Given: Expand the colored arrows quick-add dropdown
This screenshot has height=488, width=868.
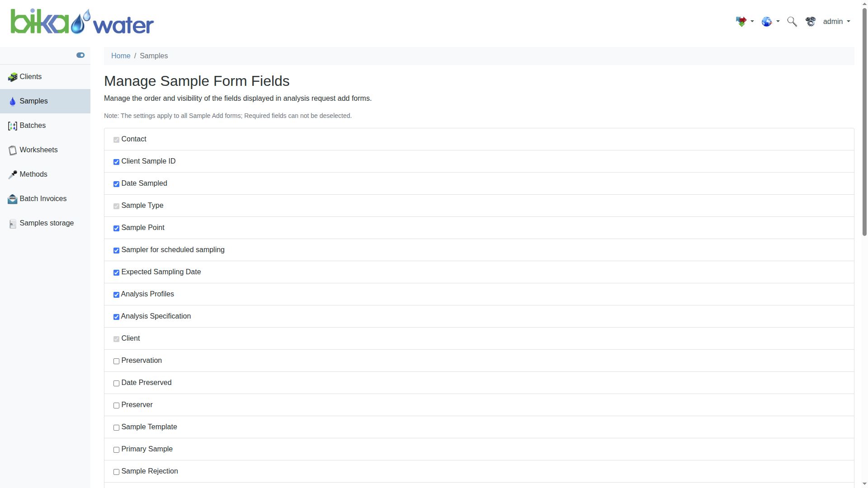Looking at the screenshot, I should tap(745, 22).
